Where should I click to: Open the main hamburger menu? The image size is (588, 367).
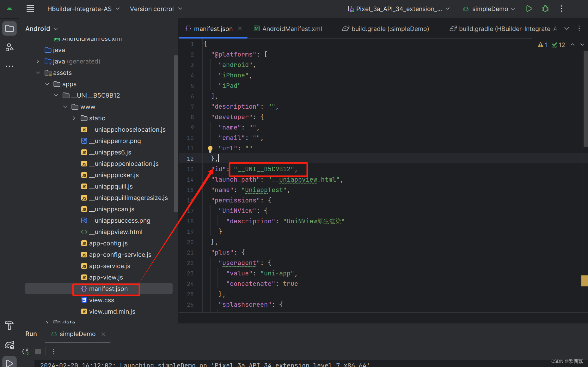30,9
